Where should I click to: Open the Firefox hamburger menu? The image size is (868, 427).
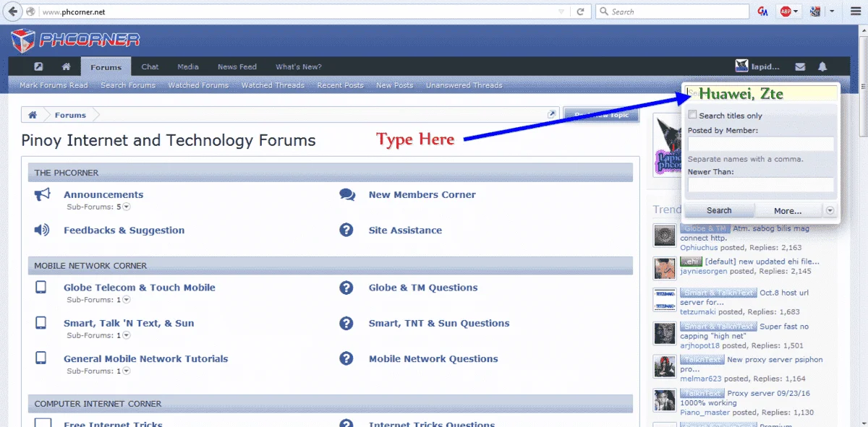coord(855,12)
